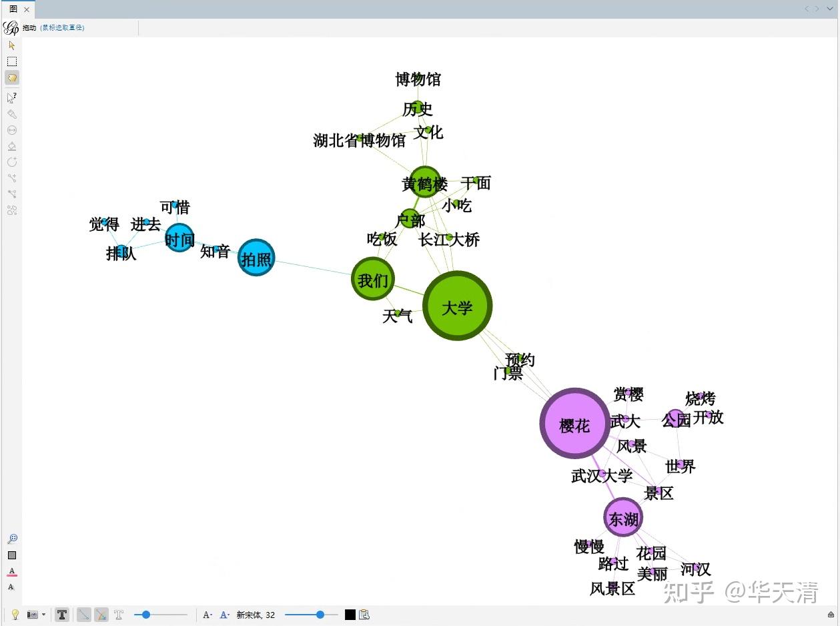Click the previous tab left arrow

pyautogui.click(x=807, y=9)
